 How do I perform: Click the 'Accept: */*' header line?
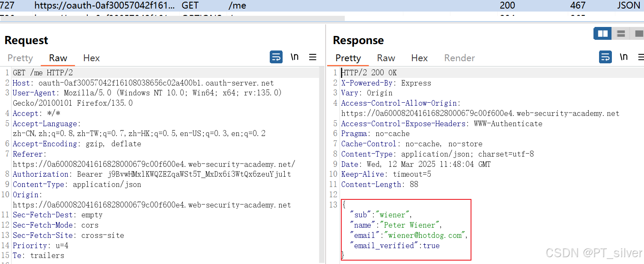pyautogui.click(x=36, y=113)
